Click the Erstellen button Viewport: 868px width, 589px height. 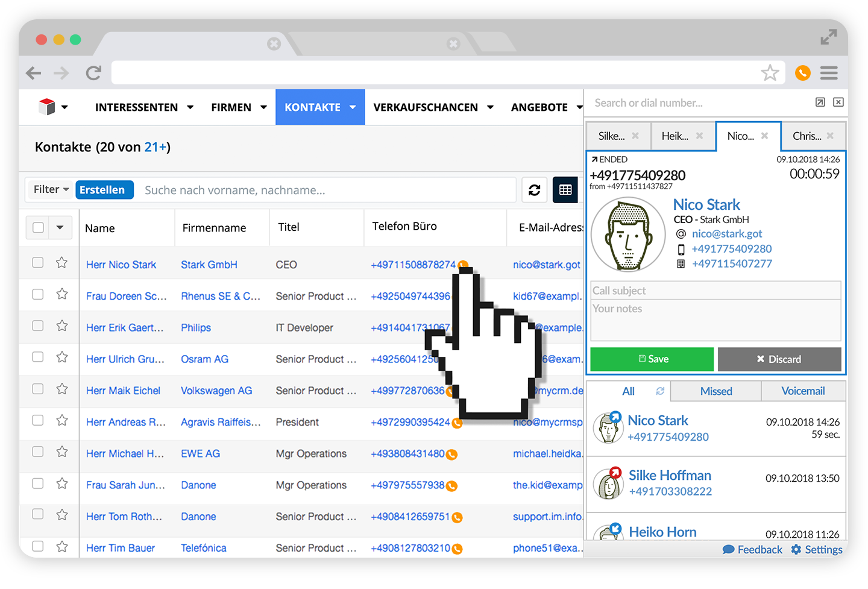point(102,190)
